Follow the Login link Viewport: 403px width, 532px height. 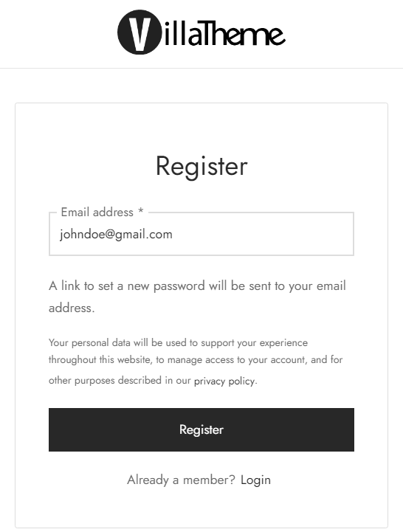click(255, 480)
